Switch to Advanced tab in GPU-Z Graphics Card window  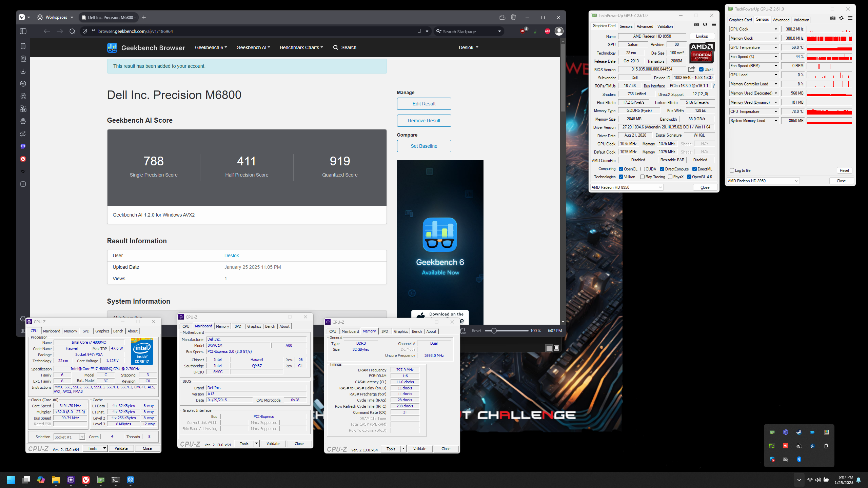tap(645, 26)
